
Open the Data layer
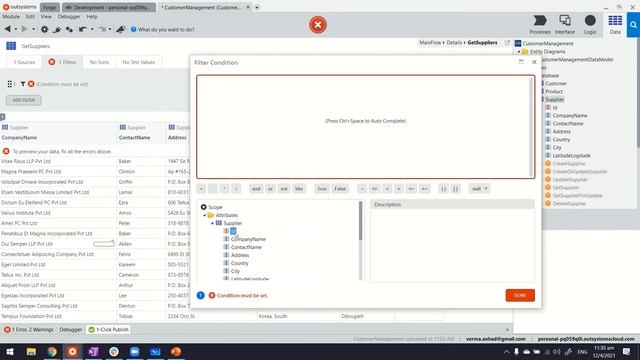[615, 24]
